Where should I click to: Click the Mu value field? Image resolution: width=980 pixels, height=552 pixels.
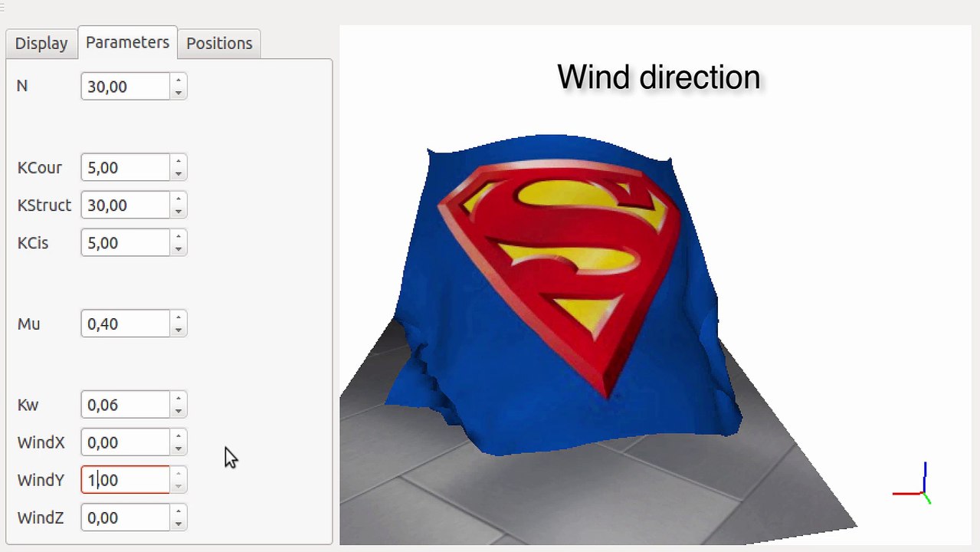[125, 324]
